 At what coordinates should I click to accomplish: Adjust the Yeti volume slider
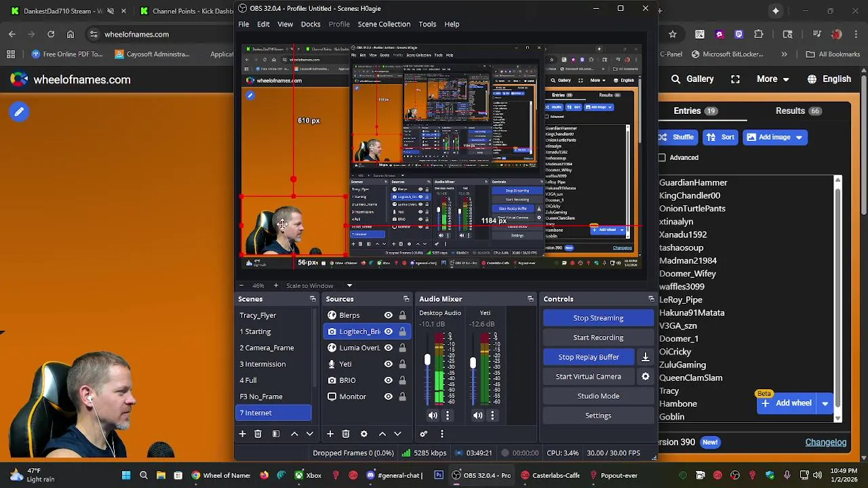click(x=473, y=363)
